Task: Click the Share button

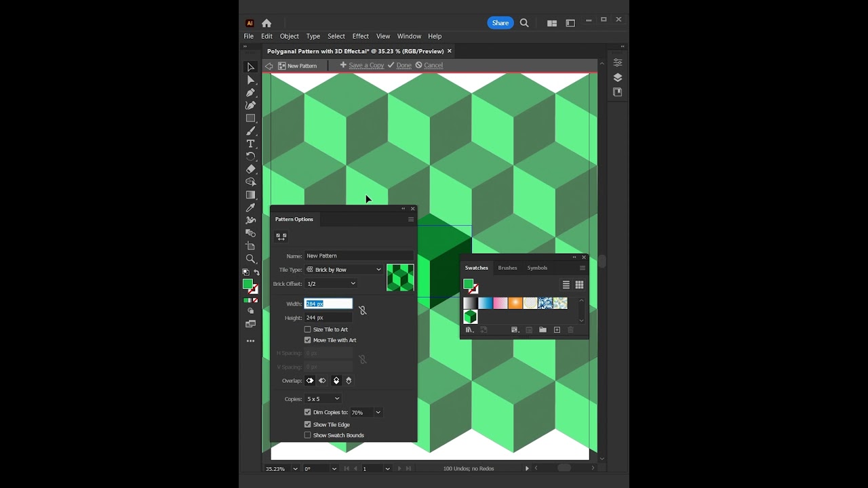Action: 500,23
